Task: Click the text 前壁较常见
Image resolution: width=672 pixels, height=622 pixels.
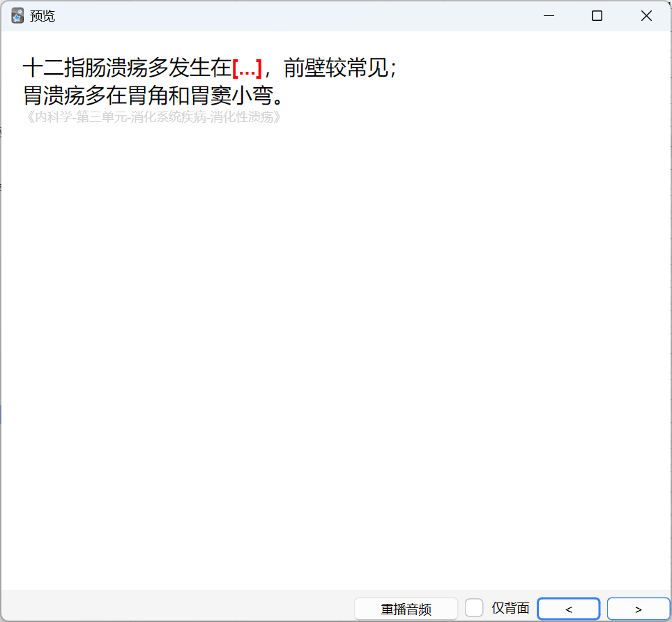Action: (336, 68)
